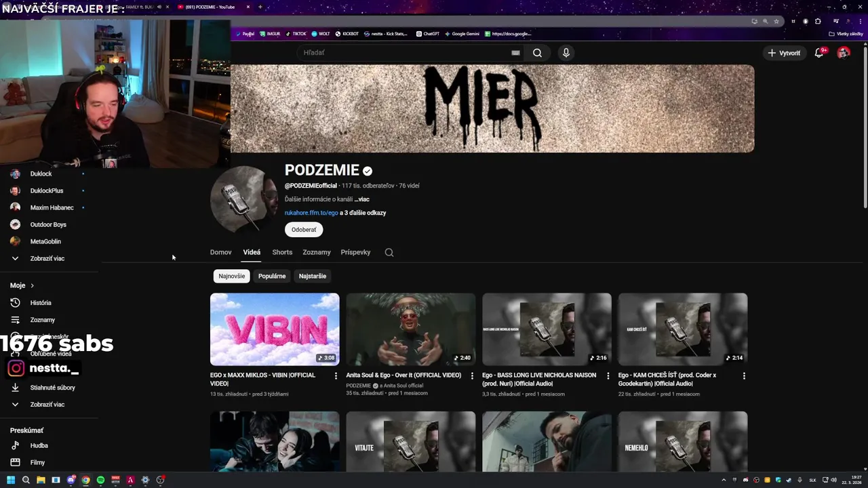Click the Anita Soul official channel link
This screenshot has width=868, height=488.
403,386
